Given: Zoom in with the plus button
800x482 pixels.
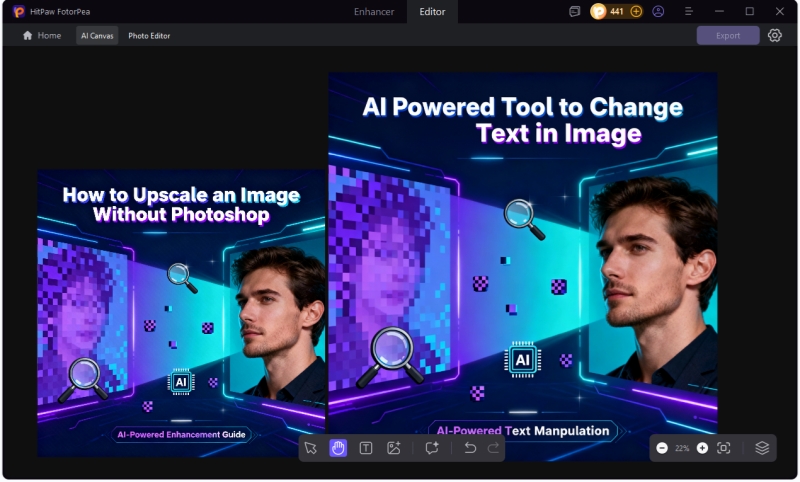Looking at the screenshot, I should pyautogui.click(x=702, y=448).
